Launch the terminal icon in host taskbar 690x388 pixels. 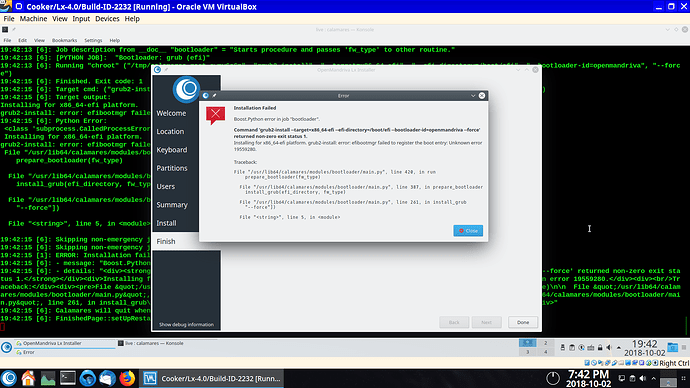pyautogui.click(x=68, y=378)
